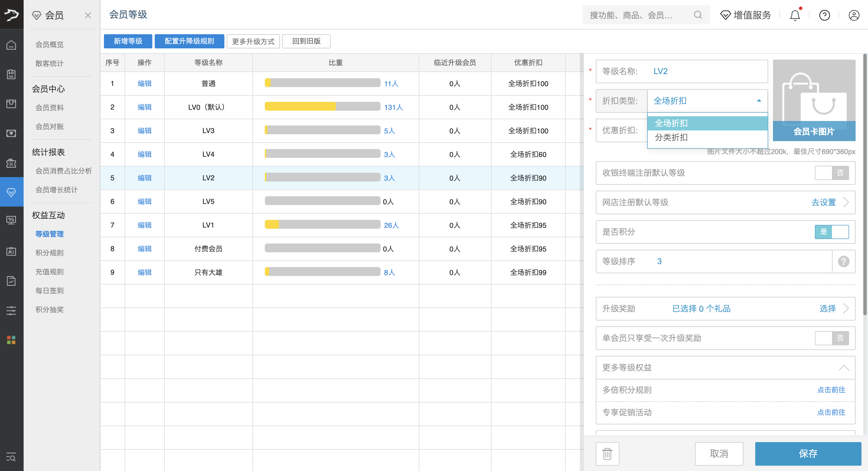
Task: Open 每日签到 menu item
Action: point(50,291)
